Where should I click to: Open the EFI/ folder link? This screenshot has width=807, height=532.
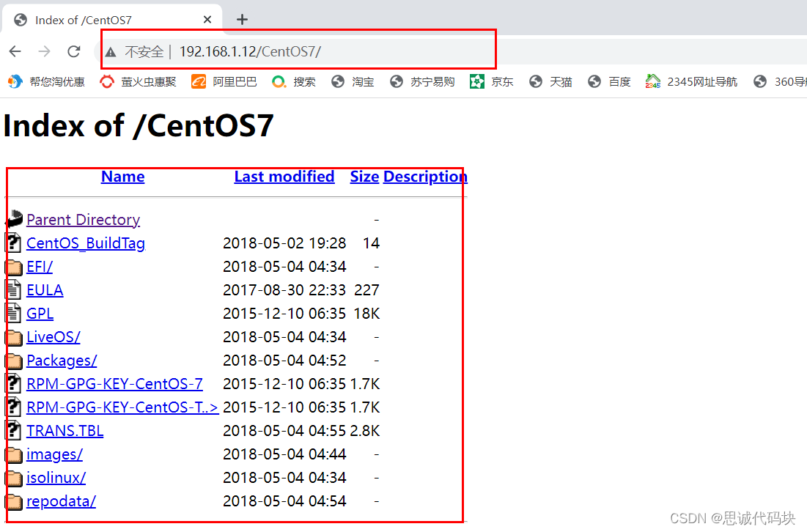[40, 267]
